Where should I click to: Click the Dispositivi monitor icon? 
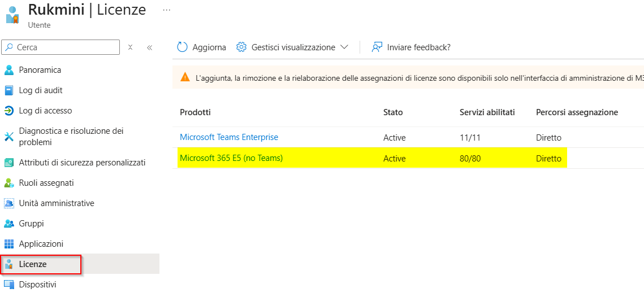[x=9, y=285]
